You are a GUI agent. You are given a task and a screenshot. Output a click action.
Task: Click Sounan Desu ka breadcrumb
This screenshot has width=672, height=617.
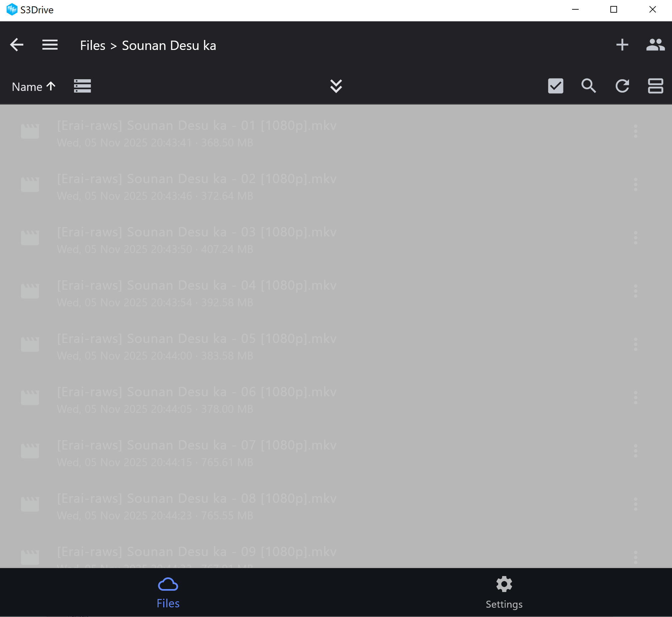169,45
